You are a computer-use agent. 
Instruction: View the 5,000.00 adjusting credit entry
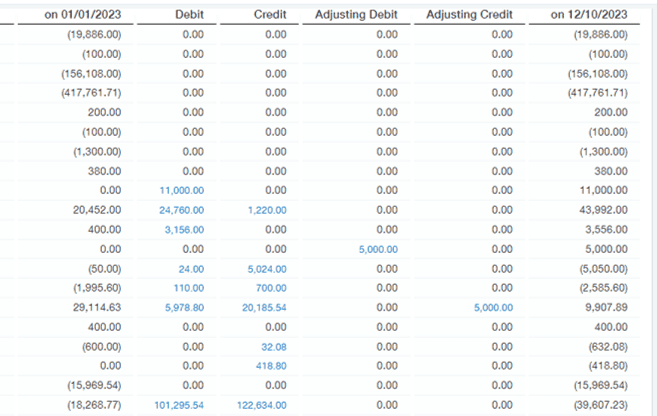click(493, 308)
